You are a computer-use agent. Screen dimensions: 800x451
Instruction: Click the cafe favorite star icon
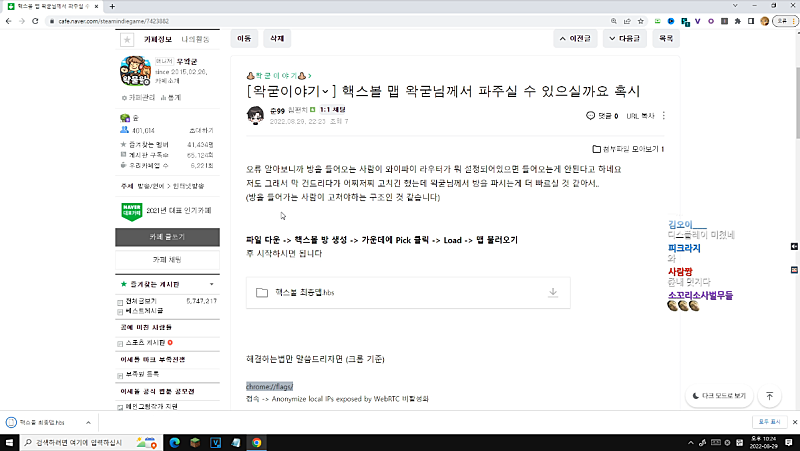[x=126, y=40]
